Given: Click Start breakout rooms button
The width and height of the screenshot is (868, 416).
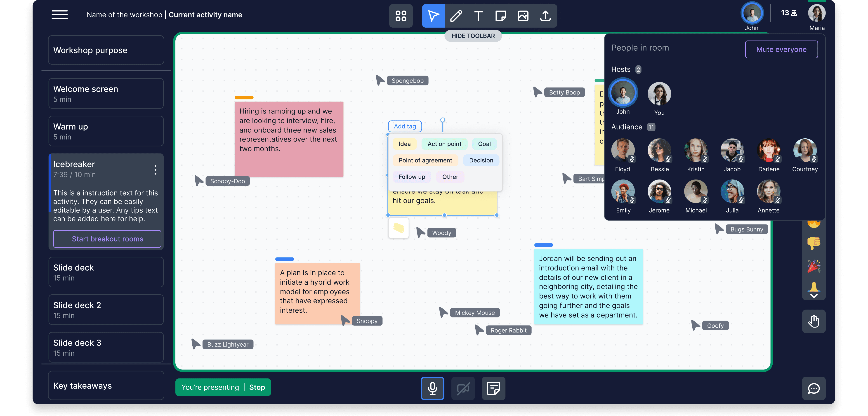Looking at the screenshot, I should tap(107, 239).
